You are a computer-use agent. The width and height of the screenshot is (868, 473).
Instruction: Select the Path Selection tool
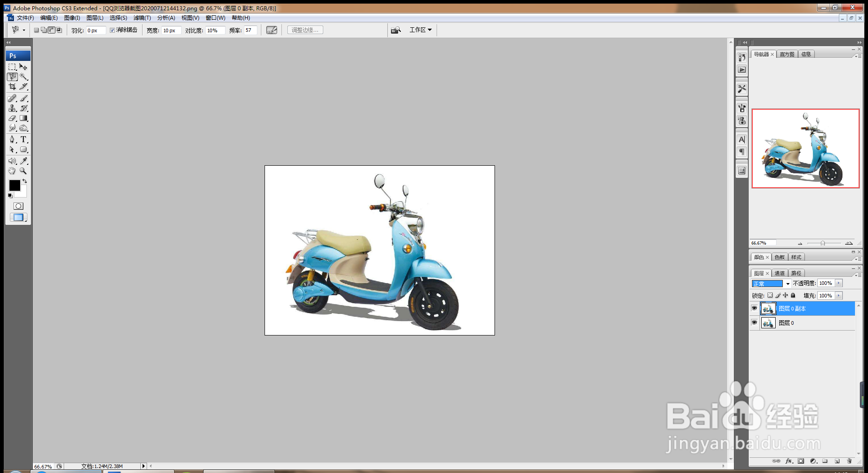pos(12,150)
